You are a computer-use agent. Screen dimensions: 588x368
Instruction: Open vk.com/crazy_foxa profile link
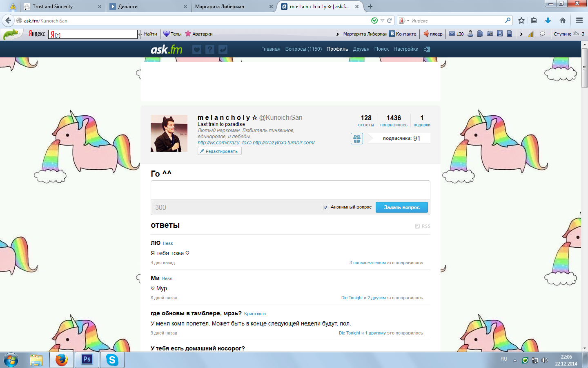point(225,143)
